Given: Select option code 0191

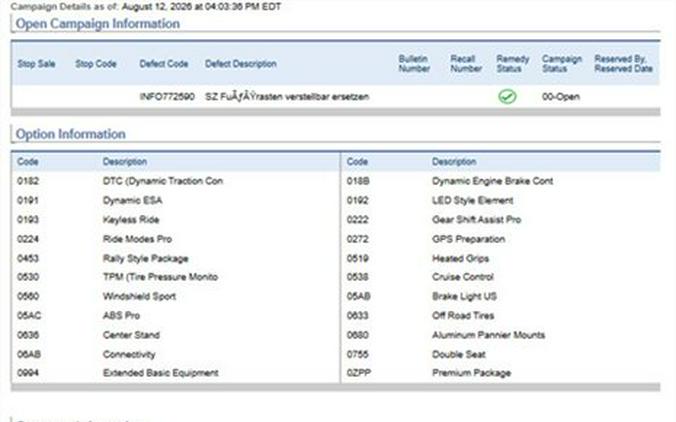Looking at the screenshot, I should click(28, 200).
